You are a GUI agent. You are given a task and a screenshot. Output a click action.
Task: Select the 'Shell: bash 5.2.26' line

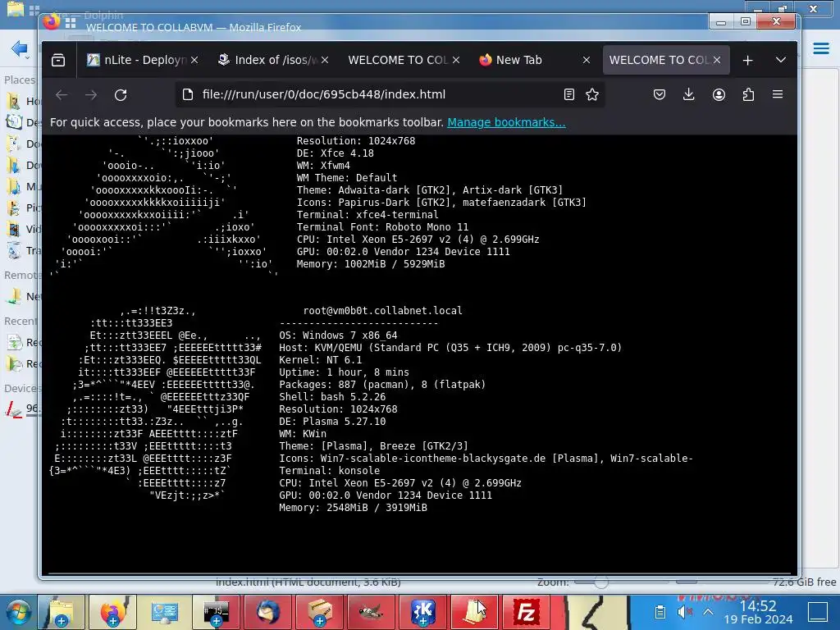pyautogui.click(x=332, y=397)
